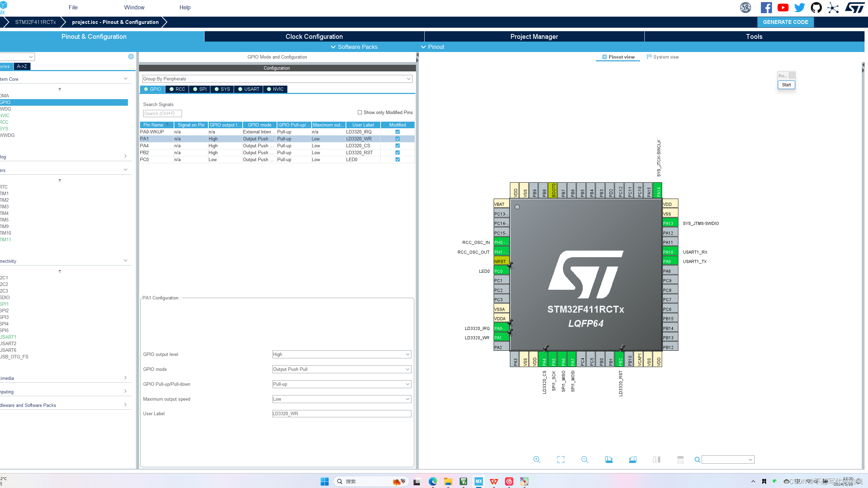868x488 pixels.
Task: Click the GENERATE CODE button
Action: pyautogui.click(x=785, y=22)
